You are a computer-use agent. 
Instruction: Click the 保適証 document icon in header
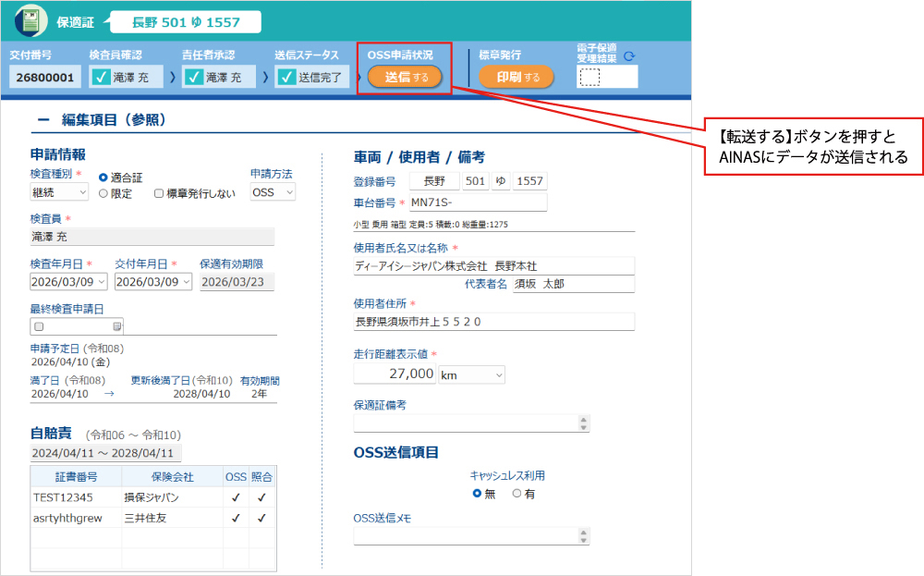click(x=31, y=20)
